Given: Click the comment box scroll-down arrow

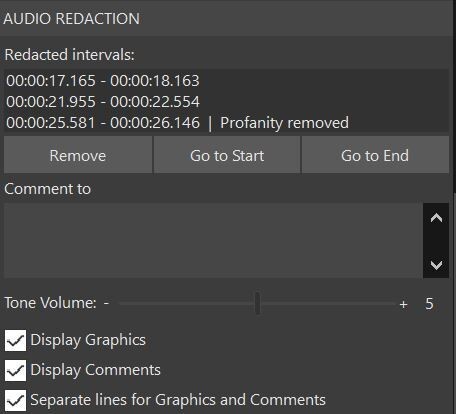Looking at the screenshot, I should coord(436,265).
